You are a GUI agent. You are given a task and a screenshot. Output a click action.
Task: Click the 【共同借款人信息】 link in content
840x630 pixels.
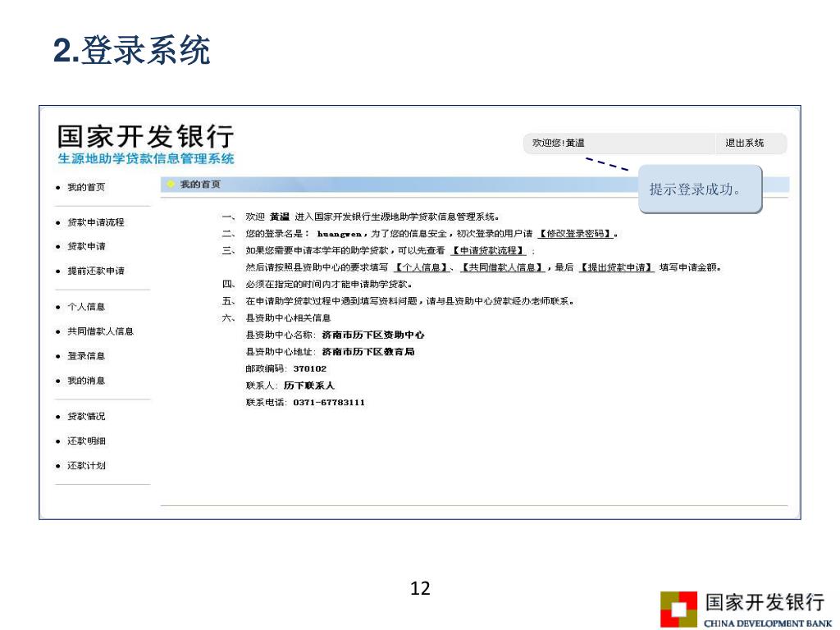point(502,267)
